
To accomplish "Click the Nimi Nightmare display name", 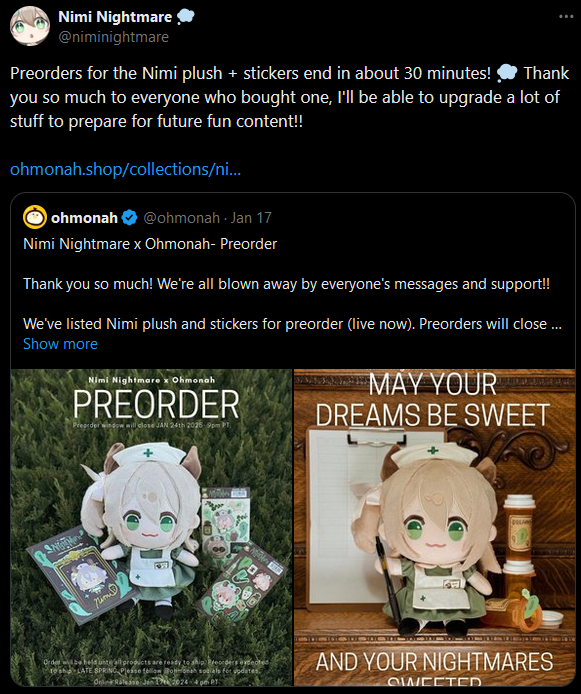I will 115,17.
